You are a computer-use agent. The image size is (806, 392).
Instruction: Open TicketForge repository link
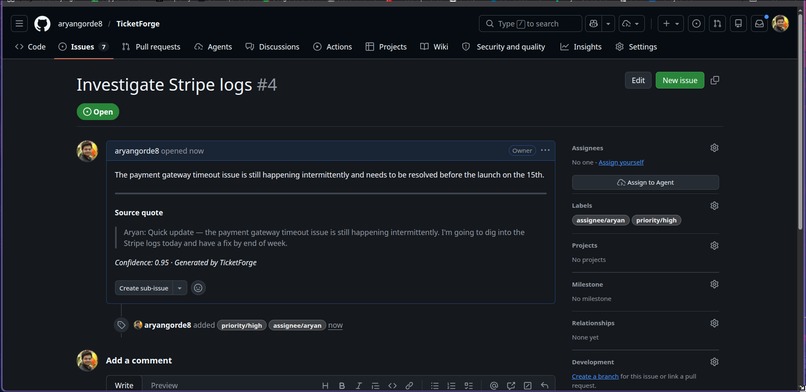138,24
